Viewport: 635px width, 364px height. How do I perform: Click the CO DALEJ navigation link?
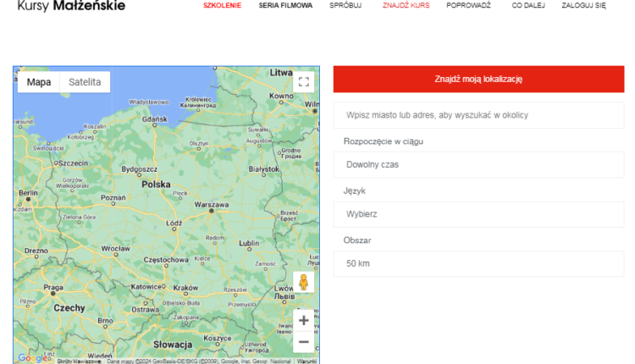point(528,5)
